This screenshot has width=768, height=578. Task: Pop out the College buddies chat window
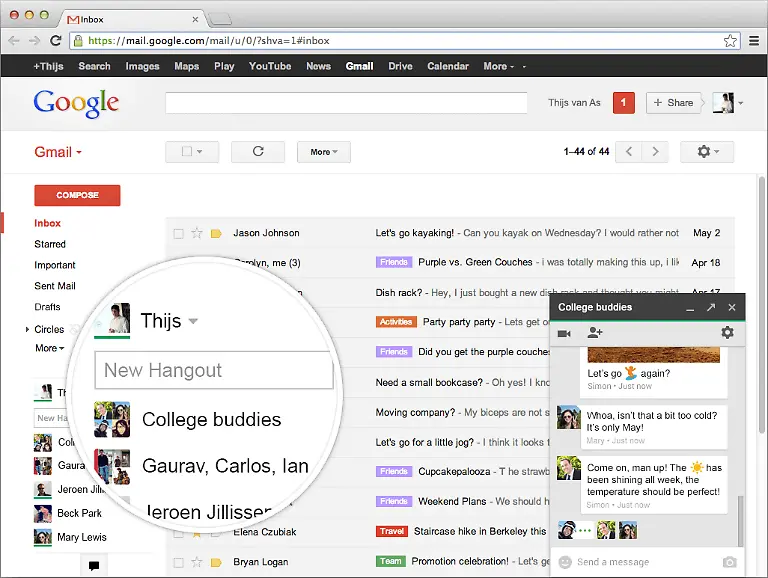coord(711,307)
